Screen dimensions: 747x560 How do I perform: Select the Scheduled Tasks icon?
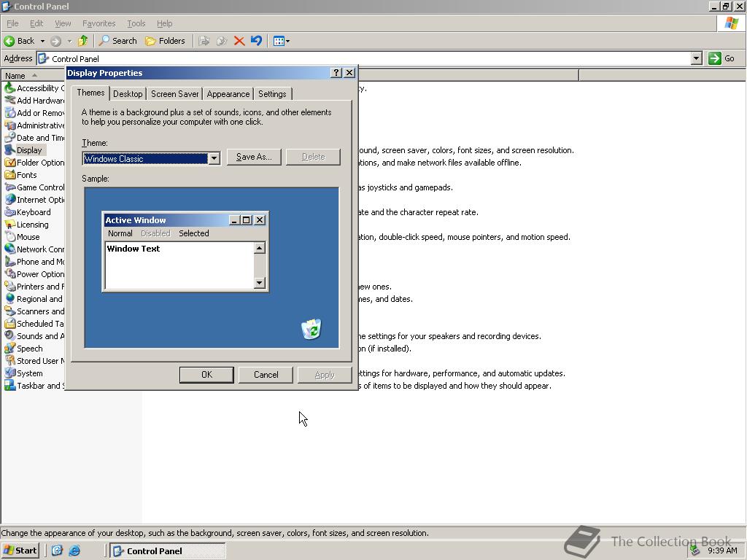pos(9,323)
